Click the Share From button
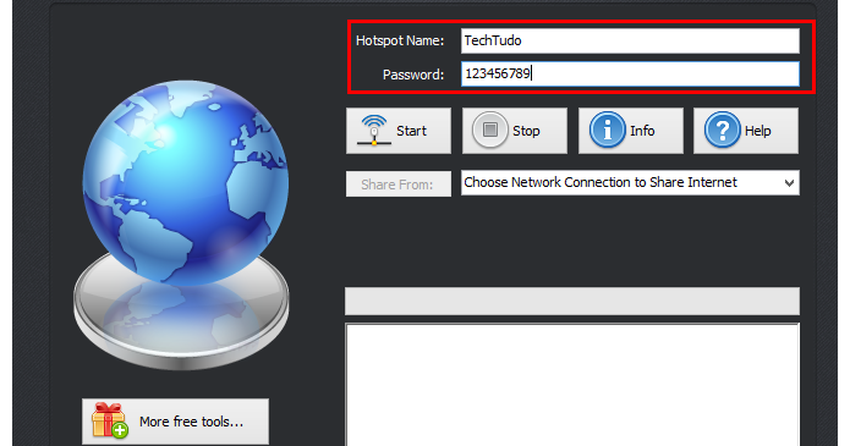The width and height of the screenshot is (850, 446). click(x=398, y=184)
